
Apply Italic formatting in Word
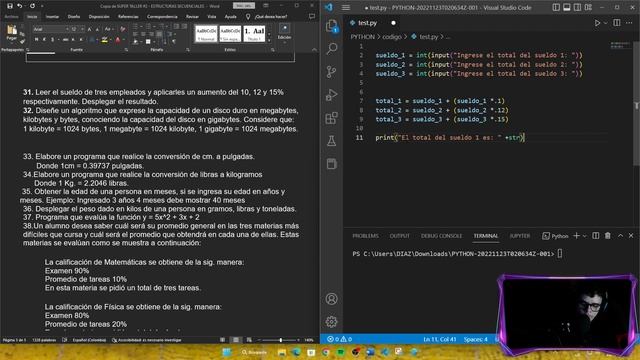coord(44,40)
